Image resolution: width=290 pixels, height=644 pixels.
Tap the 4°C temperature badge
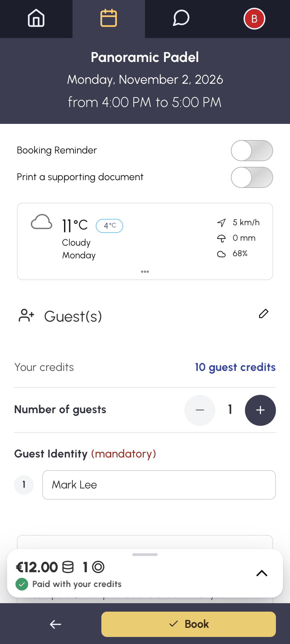(x=109, y=226)
